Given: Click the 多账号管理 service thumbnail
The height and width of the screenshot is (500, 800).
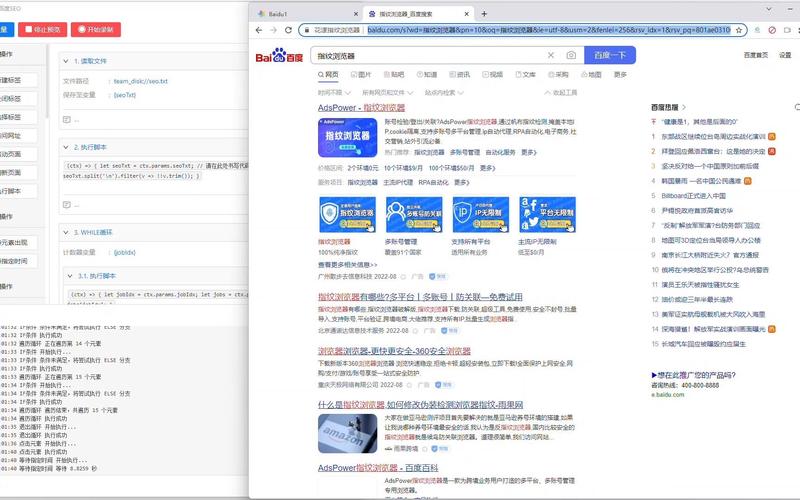Looking at the screenshot, I should [414, 215].
